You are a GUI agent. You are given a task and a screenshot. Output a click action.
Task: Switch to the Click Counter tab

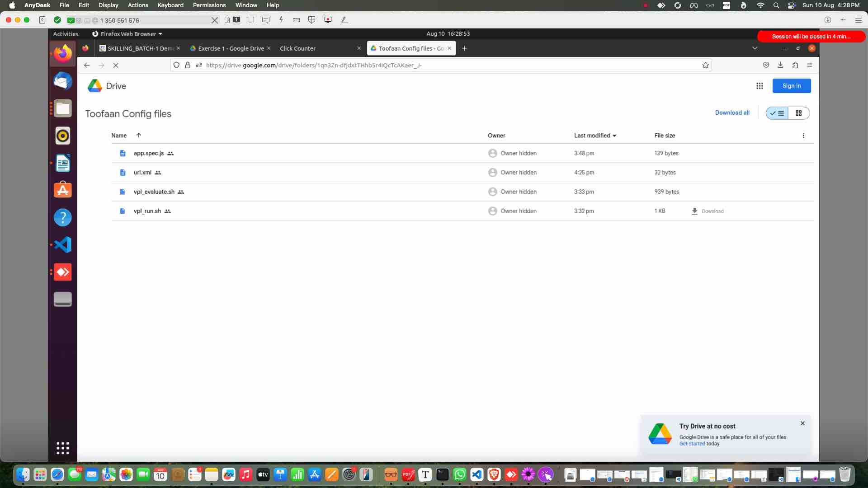(297, 48)
